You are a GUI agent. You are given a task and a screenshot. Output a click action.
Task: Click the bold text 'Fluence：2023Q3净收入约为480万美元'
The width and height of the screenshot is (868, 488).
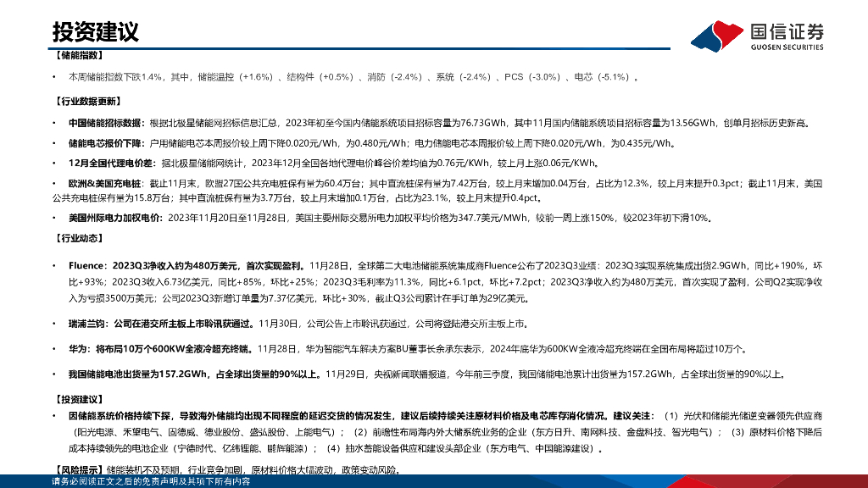153,265
